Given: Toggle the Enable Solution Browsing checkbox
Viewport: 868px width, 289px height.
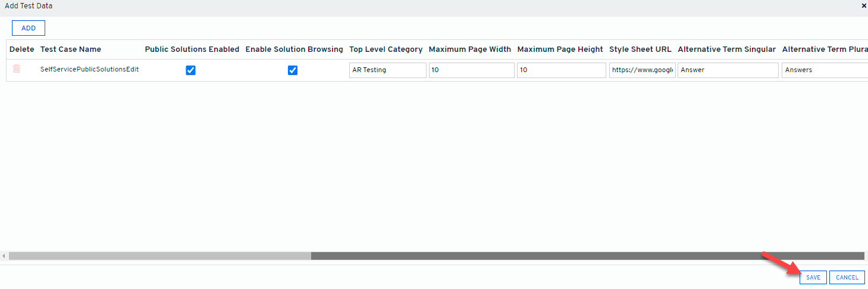Looking at the screenshot, I should coord(293,70).
